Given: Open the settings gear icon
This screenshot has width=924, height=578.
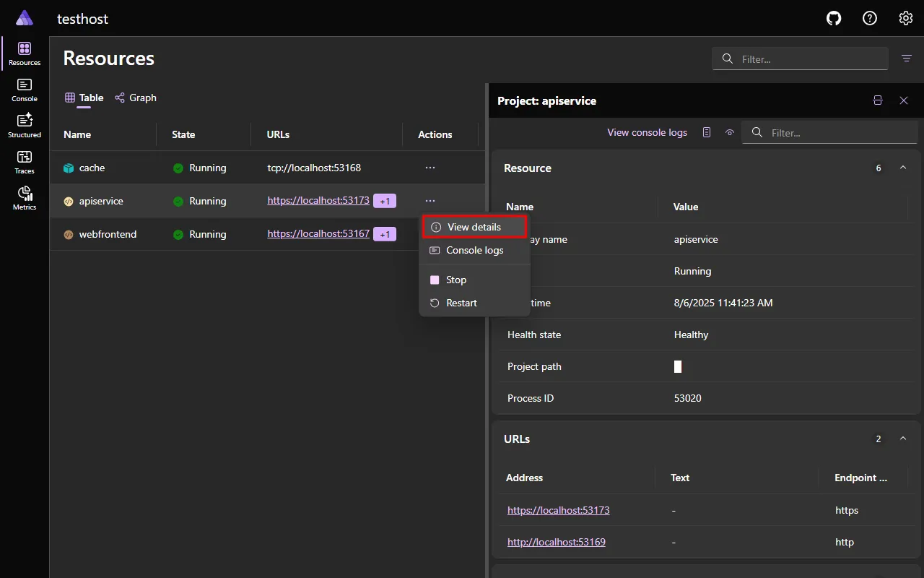Looking at the screenshot, I should pos(906,18).
